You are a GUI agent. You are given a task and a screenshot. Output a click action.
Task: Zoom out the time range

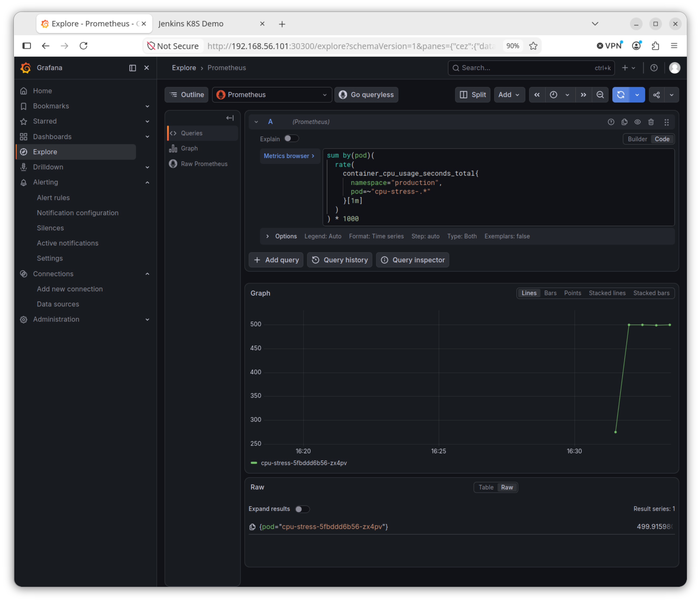pyautogui.click(x=600, y=95)
